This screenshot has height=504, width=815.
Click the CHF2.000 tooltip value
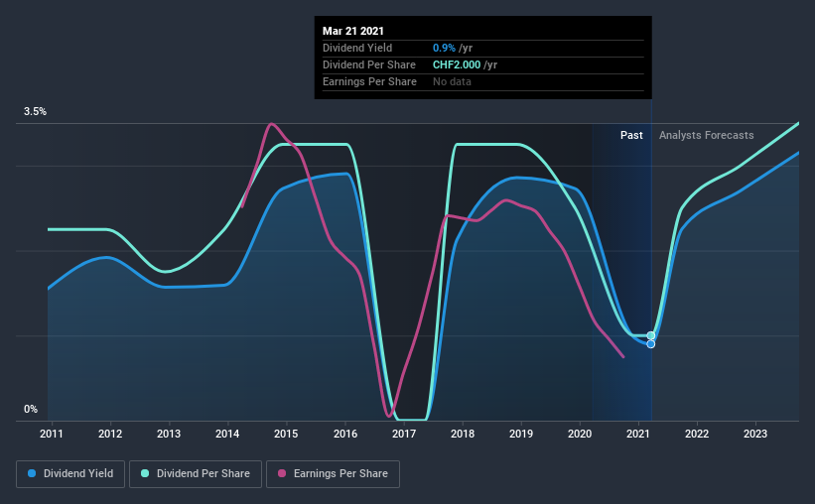coord(457,64)
